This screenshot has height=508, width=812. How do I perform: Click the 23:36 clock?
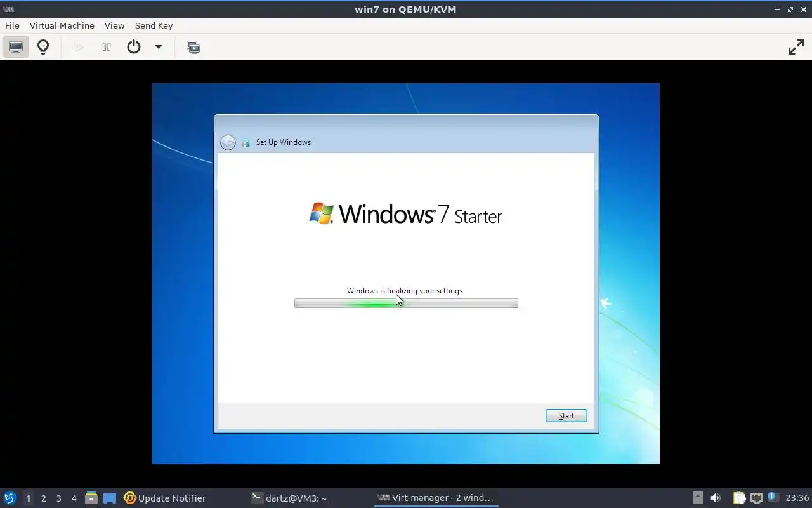(x=797, y=498)
